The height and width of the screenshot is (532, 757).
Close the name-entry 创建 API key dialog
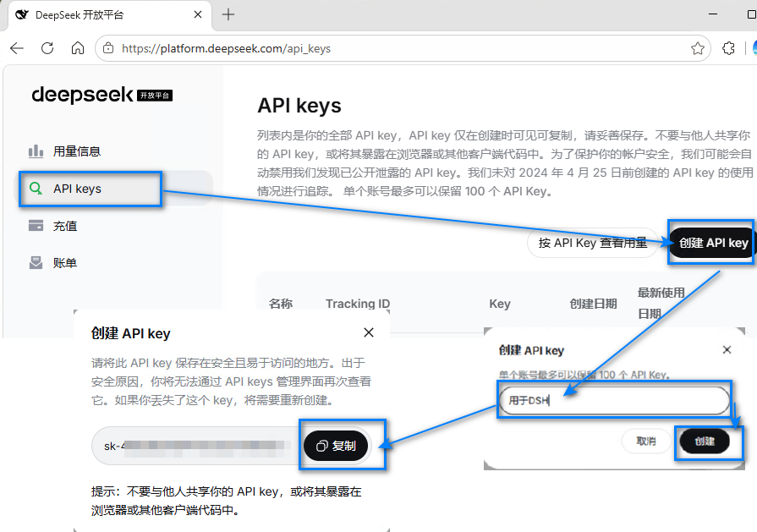[727, 349]
